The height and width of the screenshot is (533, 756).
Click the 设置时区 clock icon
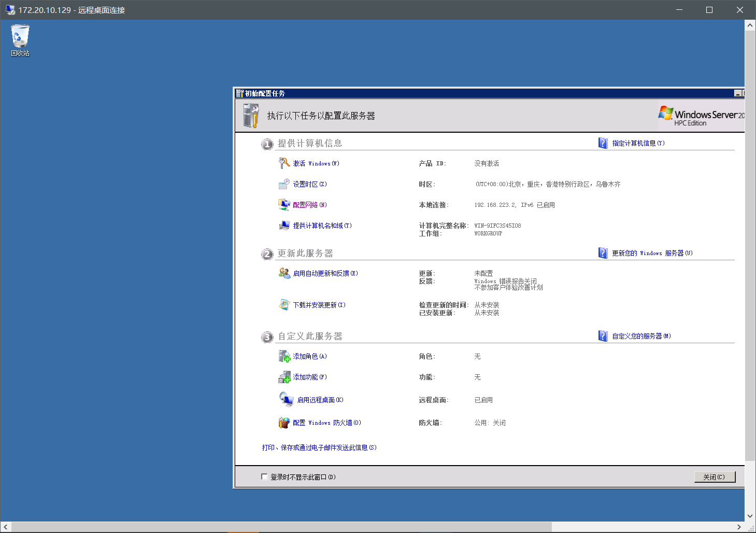(284, 184)
